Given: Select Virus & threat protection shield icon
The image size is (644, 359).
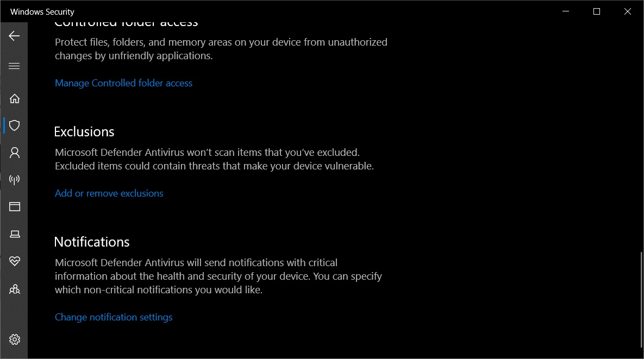Looking at the screenshot, I should [14, 125].
